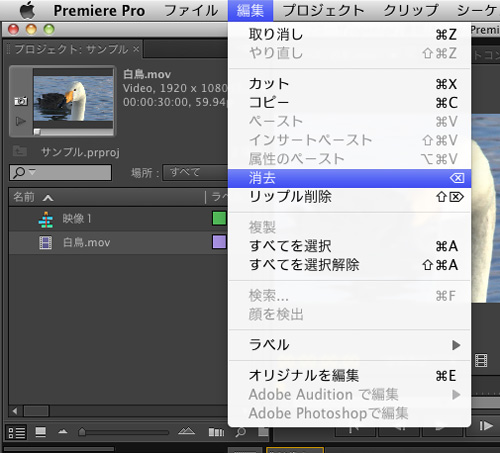This screenshot has height=453, width=500.
Task: Choose カット in the edit menu
Action: click(x=349, y=84)
